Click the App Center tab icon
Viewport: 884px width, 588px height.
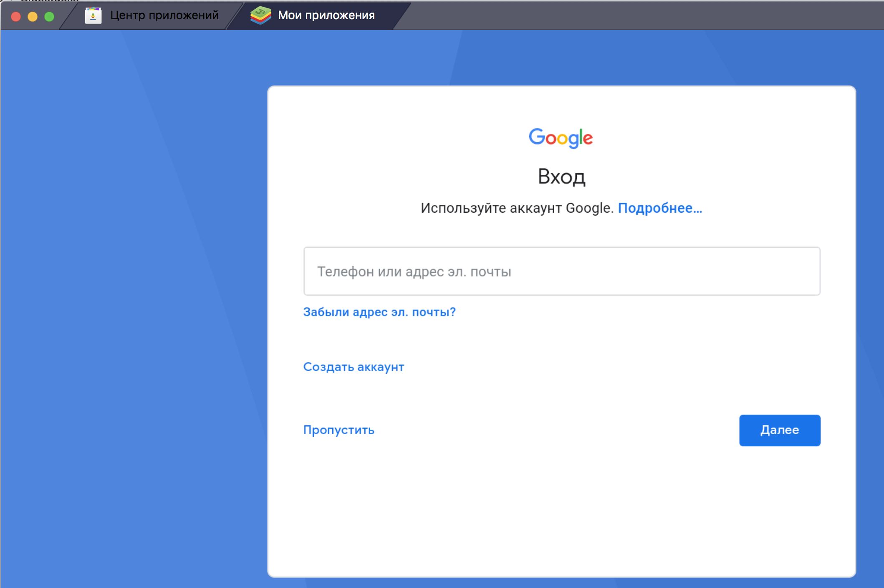93,15
